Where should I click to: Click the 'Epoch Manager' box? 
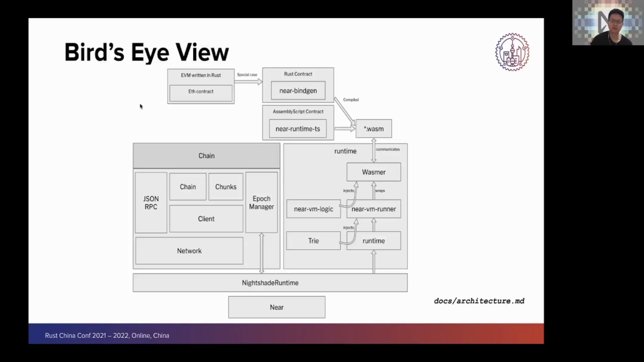click(261, 202)
